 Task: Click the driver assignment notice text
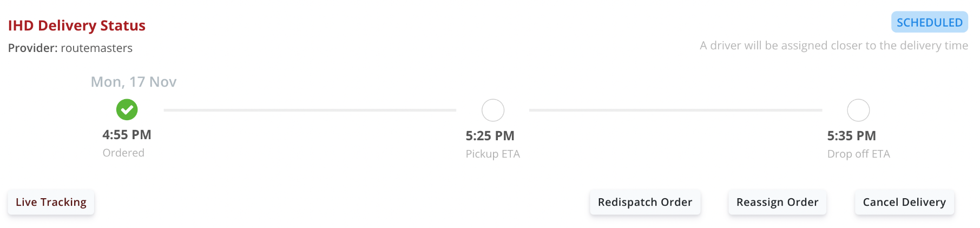[833, 45]
